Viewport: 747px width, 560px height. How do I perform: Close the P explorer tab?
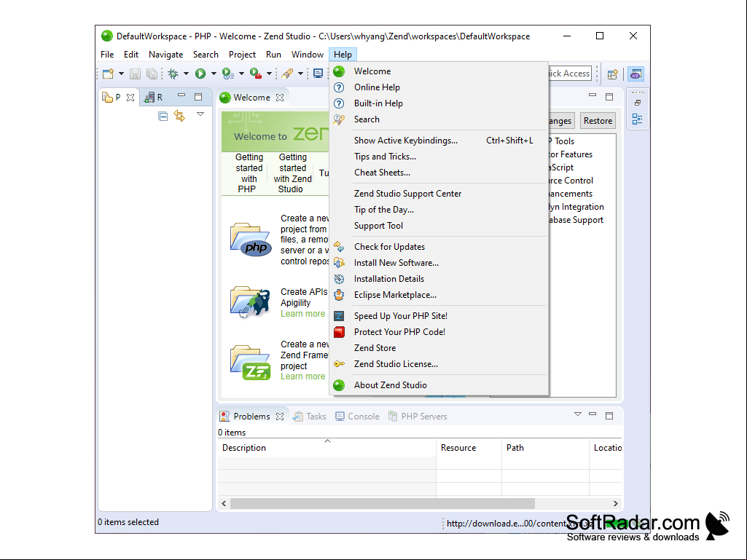click(130, 98)
